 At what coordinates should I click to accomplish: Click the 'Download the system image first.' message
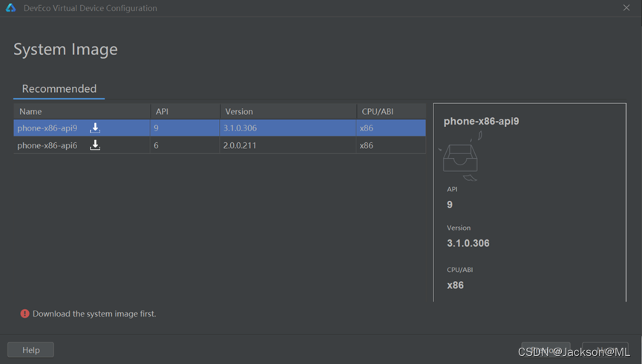(94, 314)
